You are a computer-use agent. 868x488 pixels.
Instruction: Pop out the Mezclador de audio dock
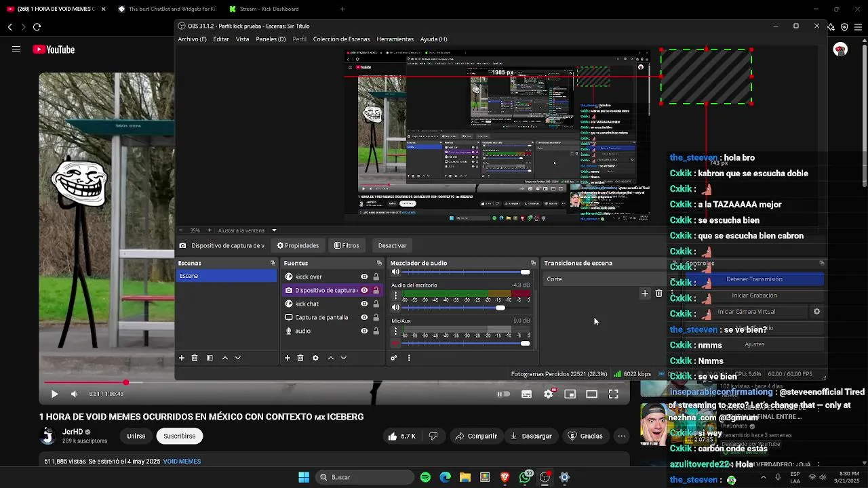(x=533, y=263)
